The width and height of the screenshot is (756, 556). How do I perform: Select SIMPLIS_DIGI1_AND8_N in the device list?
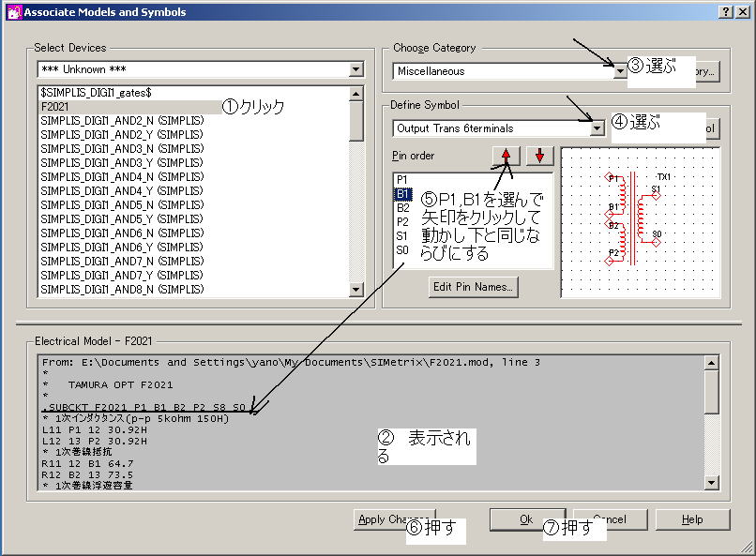click(194, 289)
